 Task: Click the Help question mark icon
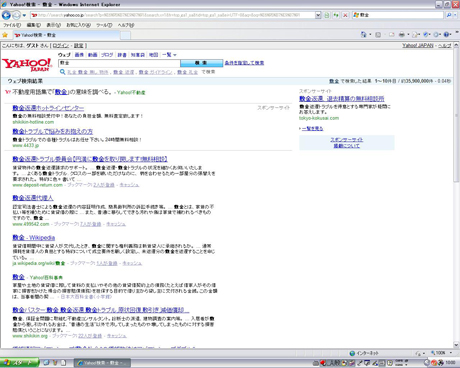[x=447, y=34]
